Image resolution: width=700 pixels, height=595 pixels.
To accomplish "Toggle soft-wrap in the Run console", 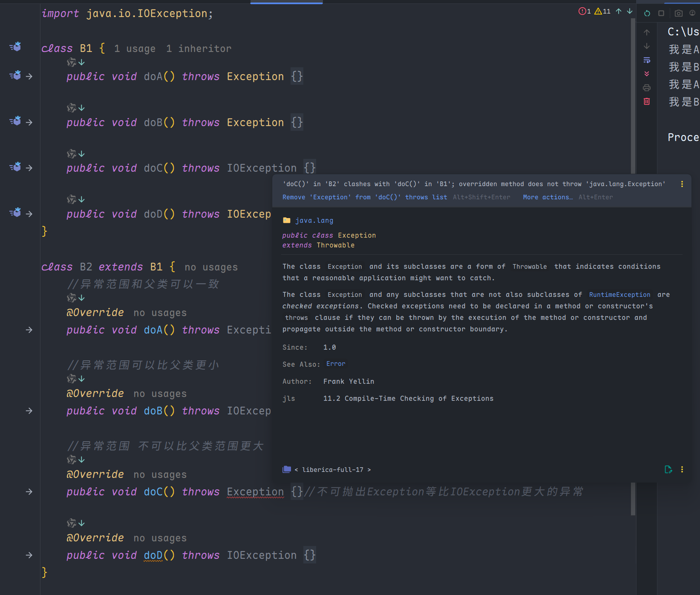I will pos(647,60).
